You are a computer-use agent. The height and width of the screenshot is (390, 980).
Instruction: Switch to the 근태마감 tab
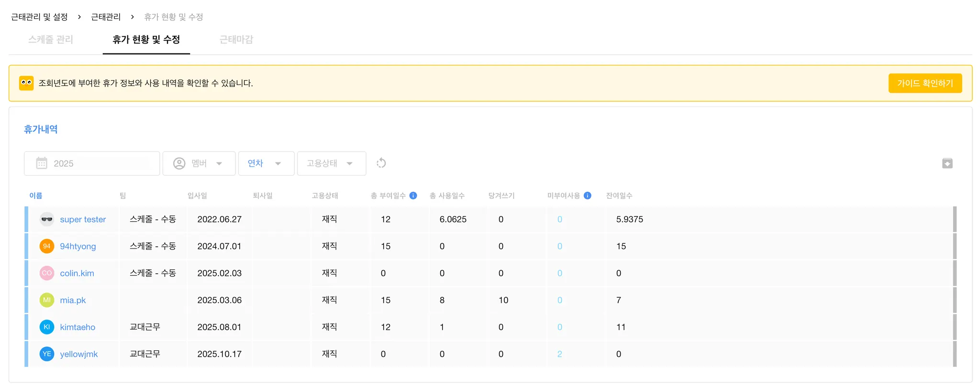(x=236, y=40)
